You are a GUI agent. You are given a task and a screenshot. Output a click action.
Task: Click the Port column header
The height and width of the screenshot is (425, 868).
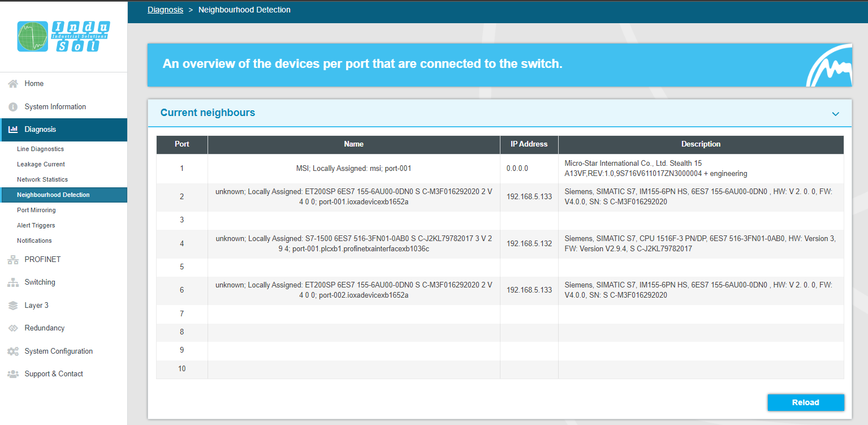pyautogui.click(x=182, y=144)
